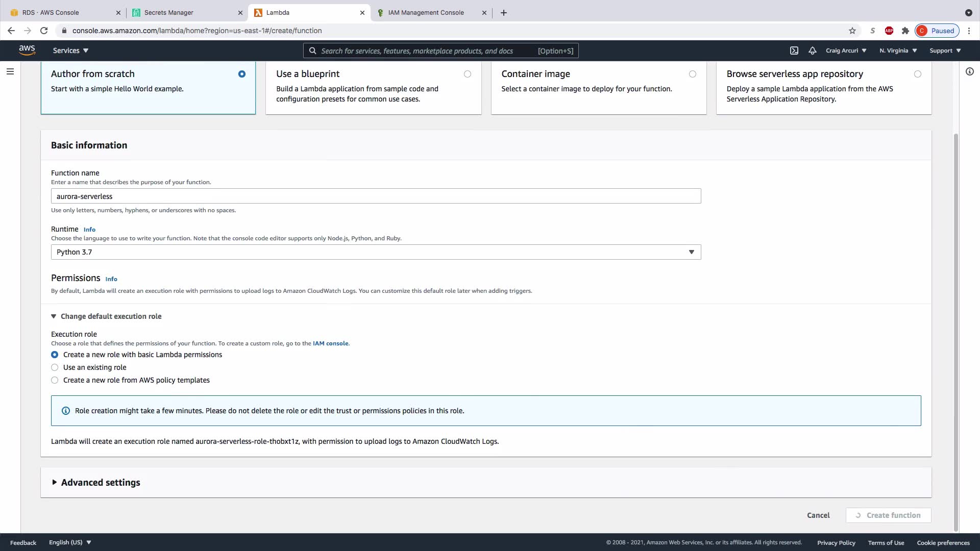Click the page vertical scrollbar
This screenshot has height=551, width=980.
pyautogui.click(x=956, y=332)
